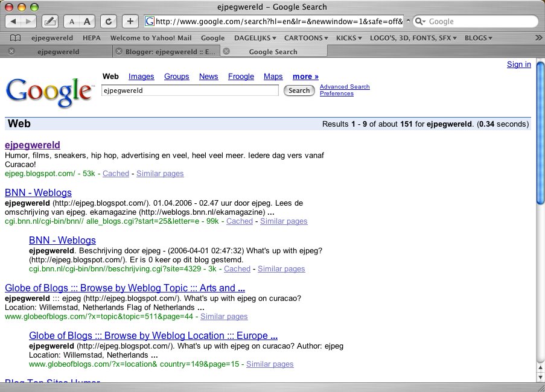The height and width of the screenshot is (392, 545).
Task: Go back with the Safari back arrow
Action: [x=13, y=22]
